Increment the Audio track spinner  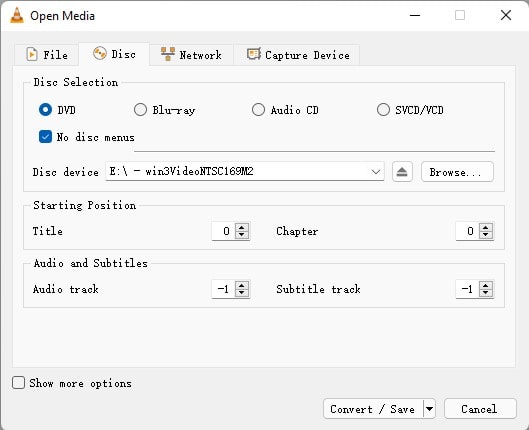click(x=242, y=285)
